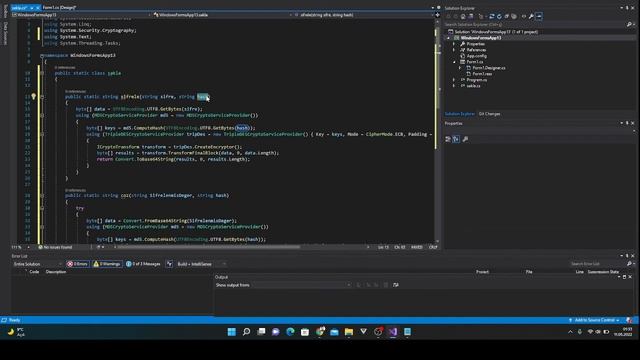Click the lightbulb quick actions icon
Viewport: 640px width, 360px height.
[33, 97]
